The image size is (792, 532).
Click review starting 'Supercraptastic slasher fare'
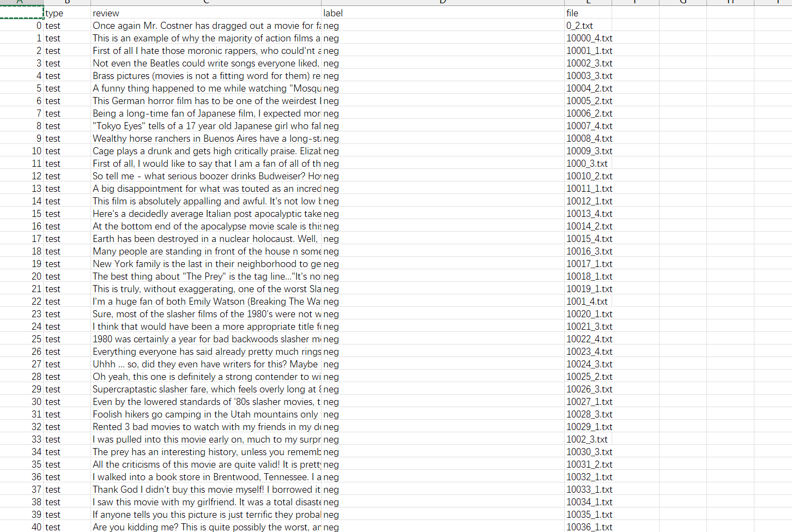pyautogui.click(x=206, y=389)
